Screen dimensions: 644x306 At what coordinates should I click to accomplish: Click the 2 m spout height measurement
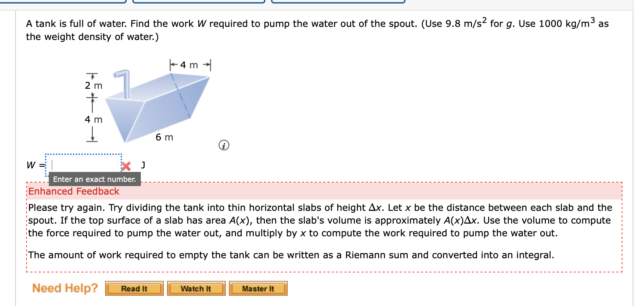(93, 85)
